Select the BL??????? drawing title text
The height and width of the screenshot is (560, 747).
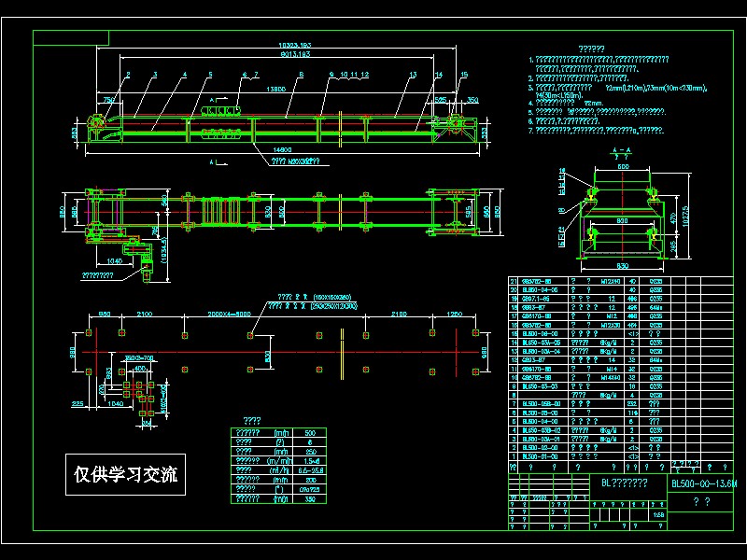[x=624, y=483]
